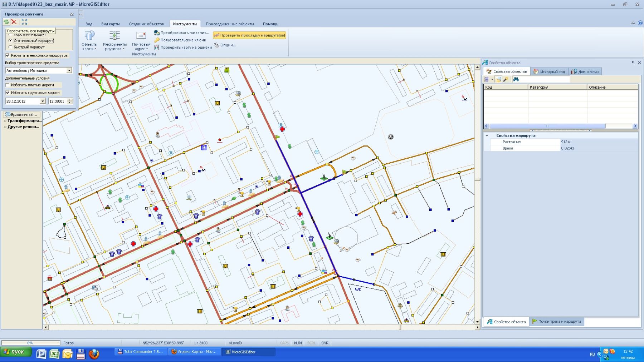644x362 pixels.
Task: Switch to the Создание объектов ribbon tab
Action: (146, 24)
